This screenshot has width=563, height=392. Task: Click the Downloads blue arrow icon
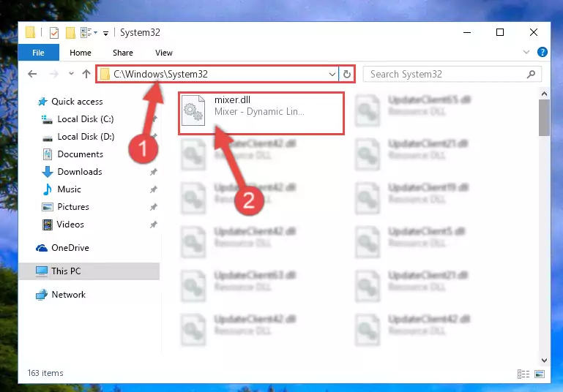click(48, 172)
